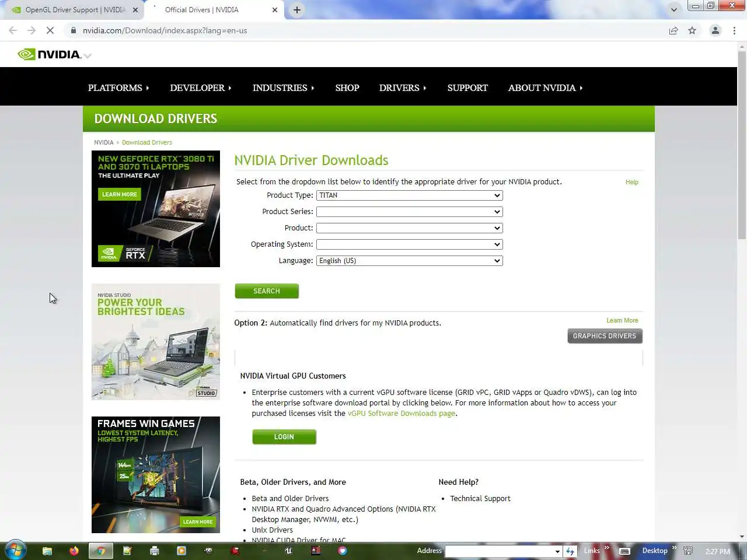Click the browser forward arrow
The height and width of the screenshot is (560, 747).
pyautogui.click(x=32, y=30)
